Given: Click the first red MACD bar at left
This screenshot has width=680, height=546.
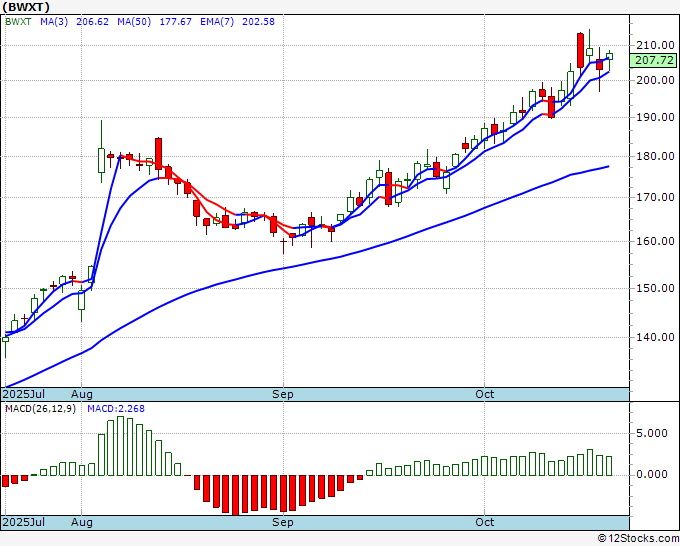Looking at the screenshot, I should [6, 481].
